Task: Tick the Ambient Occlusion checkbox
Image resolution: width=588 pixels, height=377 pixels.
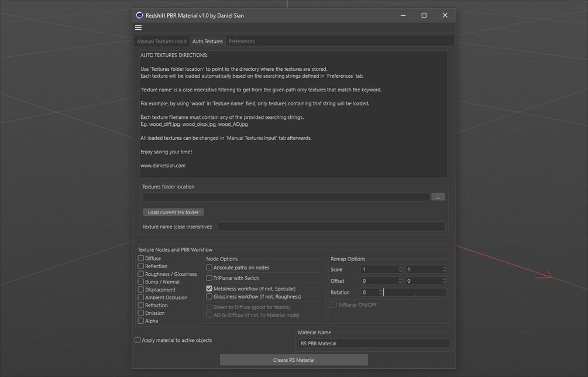Action: pyautogui.click(x=140, y=297)
